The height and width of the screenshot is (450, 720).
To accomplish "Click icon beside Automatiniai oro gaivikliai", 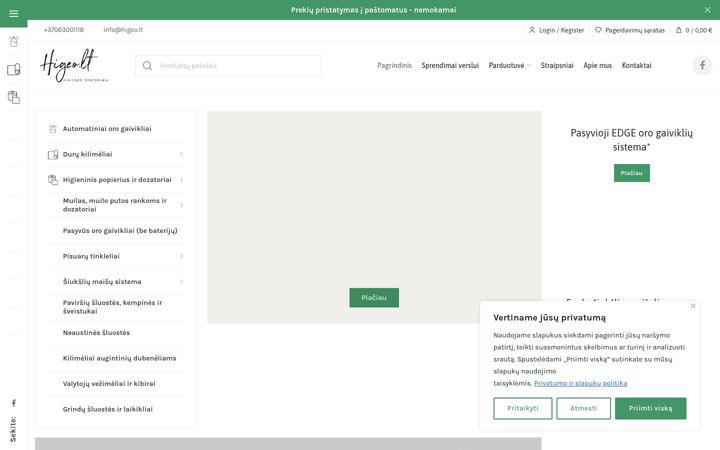I will tap(53, 129).
